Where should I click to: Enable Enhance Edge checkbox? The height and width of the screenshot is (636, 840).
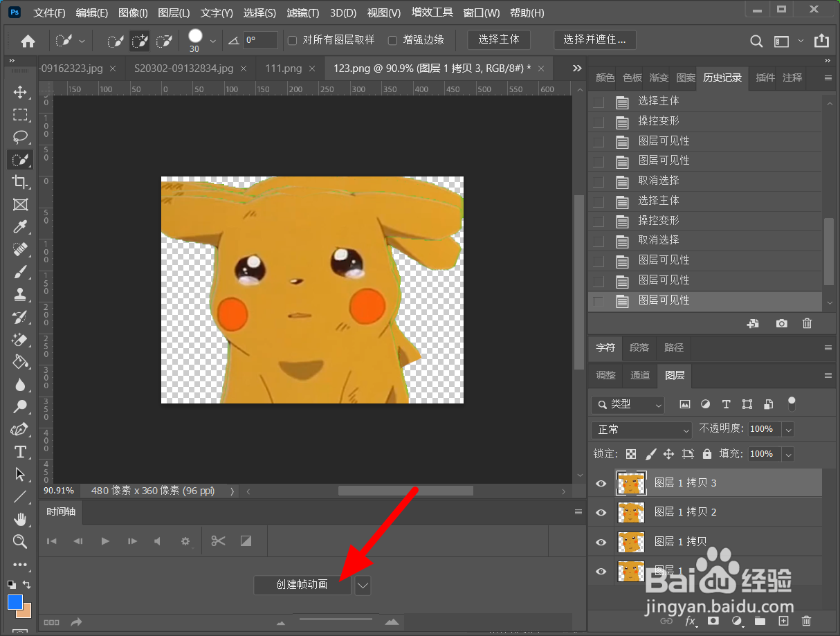pyautogui.click(x=392, y=40)
